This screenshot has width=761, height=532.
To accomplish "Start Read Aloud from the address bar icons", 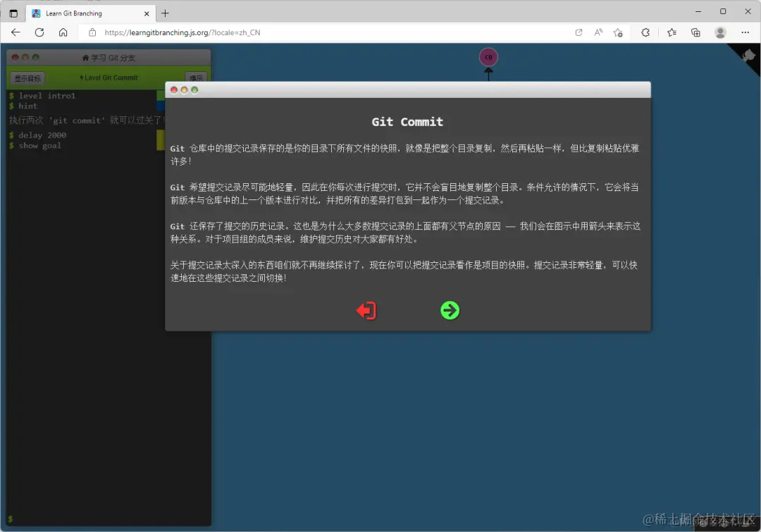I will click(x=598, y=32).
